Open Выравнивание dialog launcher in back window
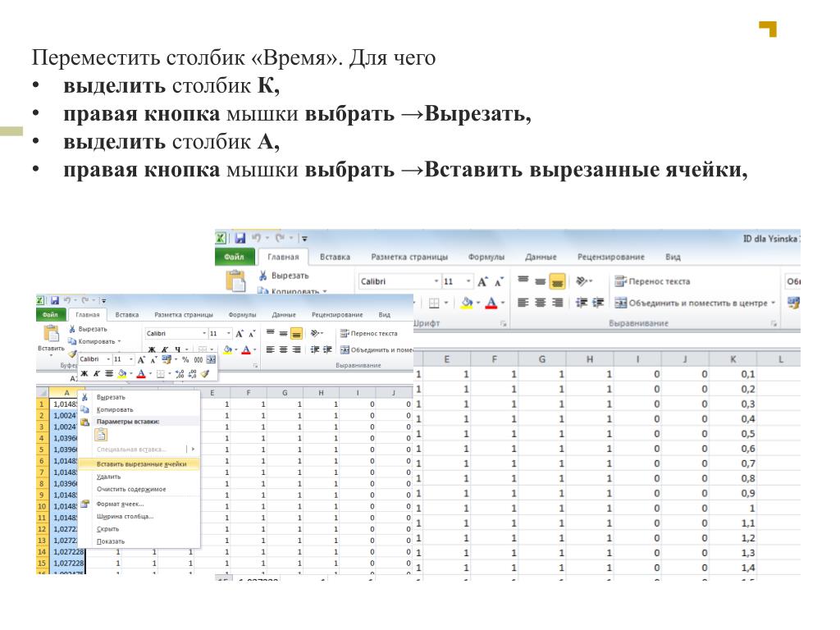This screenshot has height=630, width=840. pyautogui.click(x=774, y=323)
